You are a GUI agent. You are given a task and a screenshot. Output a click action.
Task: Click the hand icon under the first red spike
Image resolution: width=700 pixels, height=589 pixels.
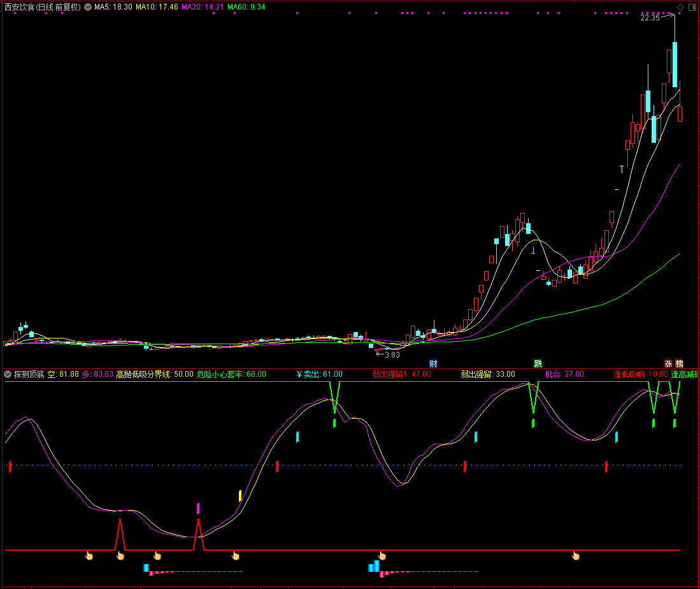(x=120, y=555)
